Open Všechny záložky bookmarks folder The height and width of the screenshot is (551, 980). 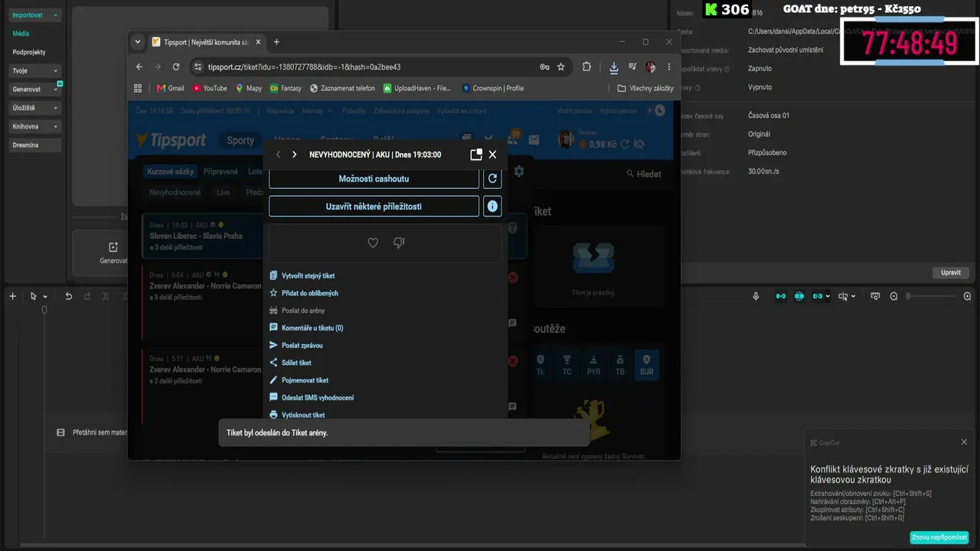[645, 88]
